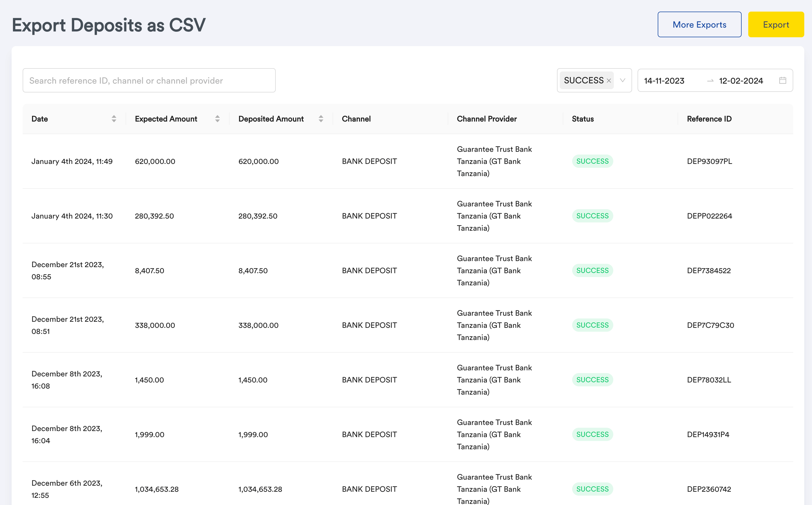This screenshot has width=812, height=505.
Task: Click the Date column header label
Action: [39, 119]
